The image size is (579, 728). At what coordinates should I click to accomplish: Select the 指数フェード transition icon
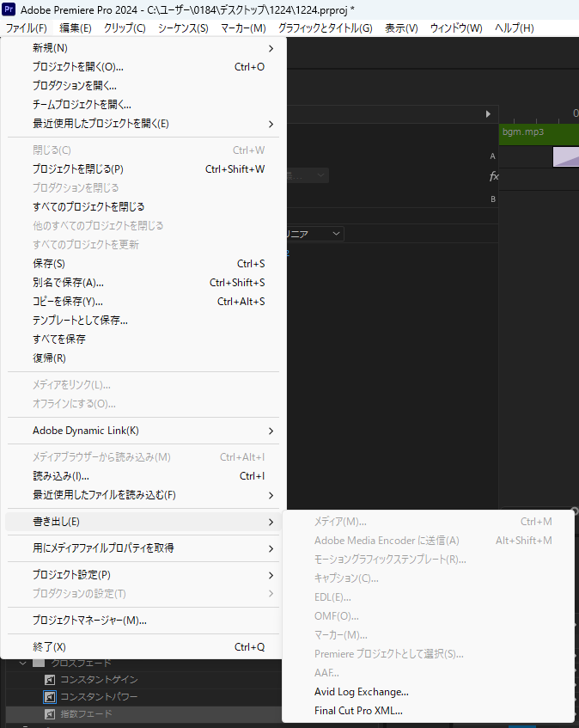coord(50,713)
